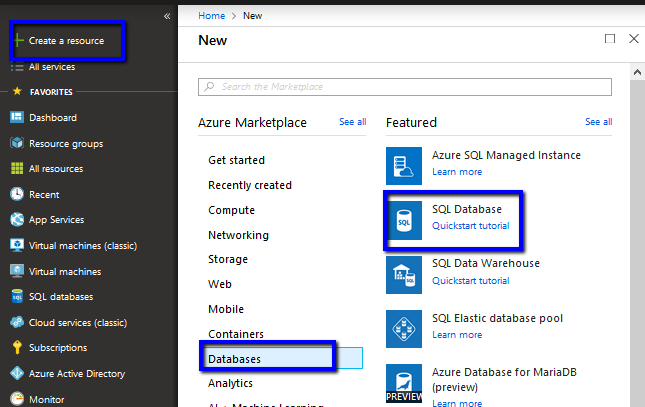Click the Subscriptions key icon
This screenshot has width=645, height=407.
17,348
